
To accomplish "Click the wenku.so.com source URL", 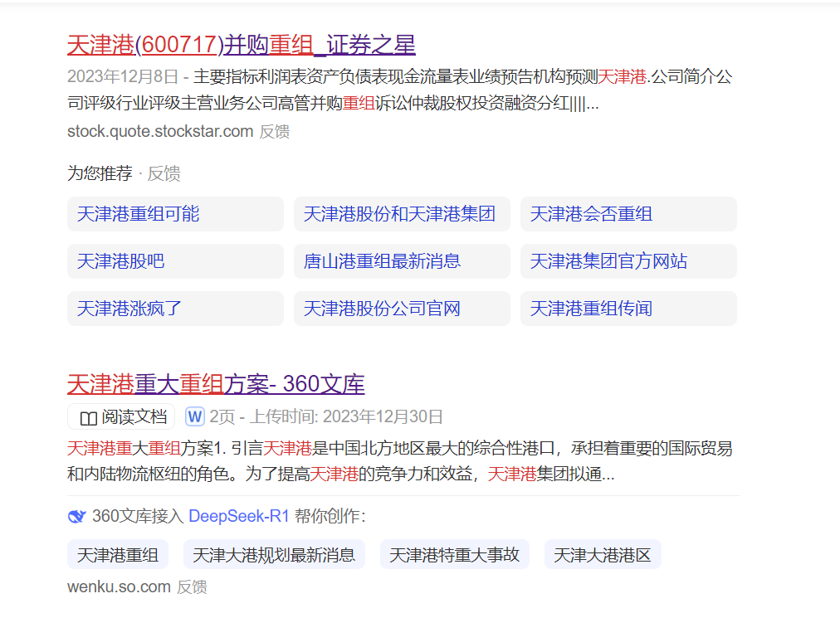I will tap(119, 587).
